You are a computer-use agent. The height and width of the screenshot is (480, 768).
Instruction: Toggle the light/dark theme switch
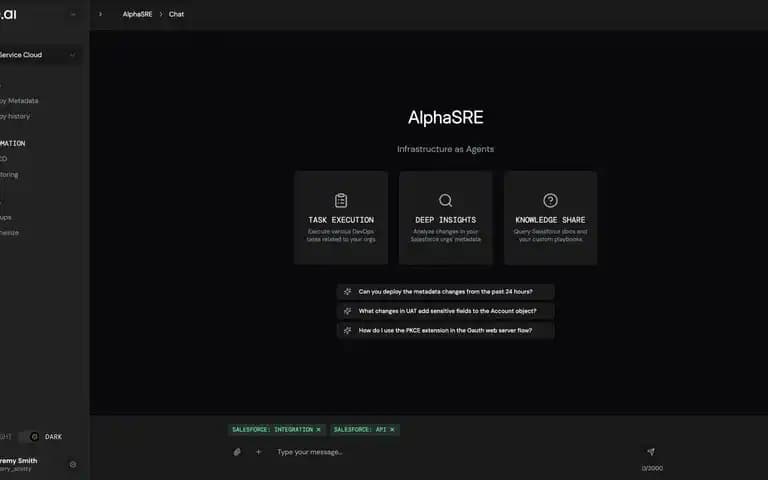coord(29,436)
